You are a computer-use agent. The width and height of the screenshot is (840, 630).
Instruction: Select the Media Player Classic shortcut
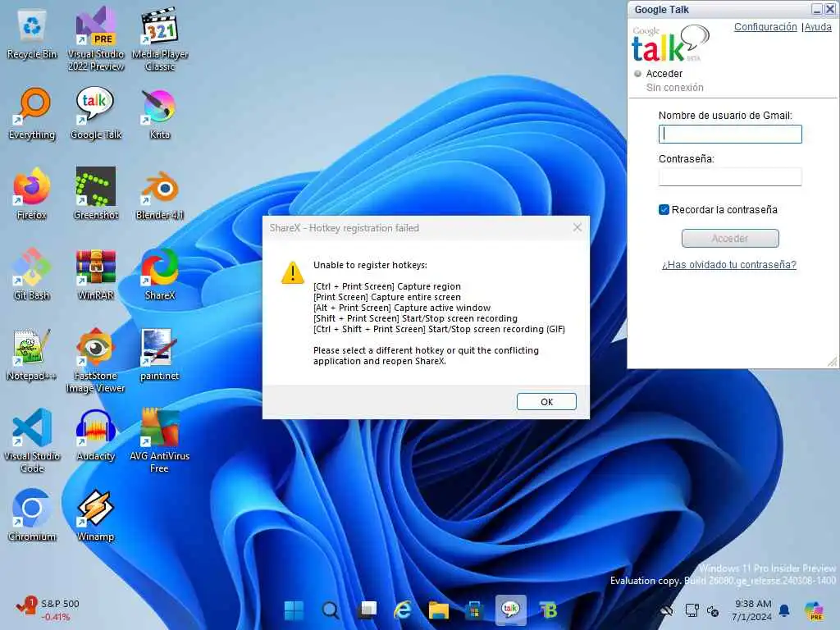[160, 39]
